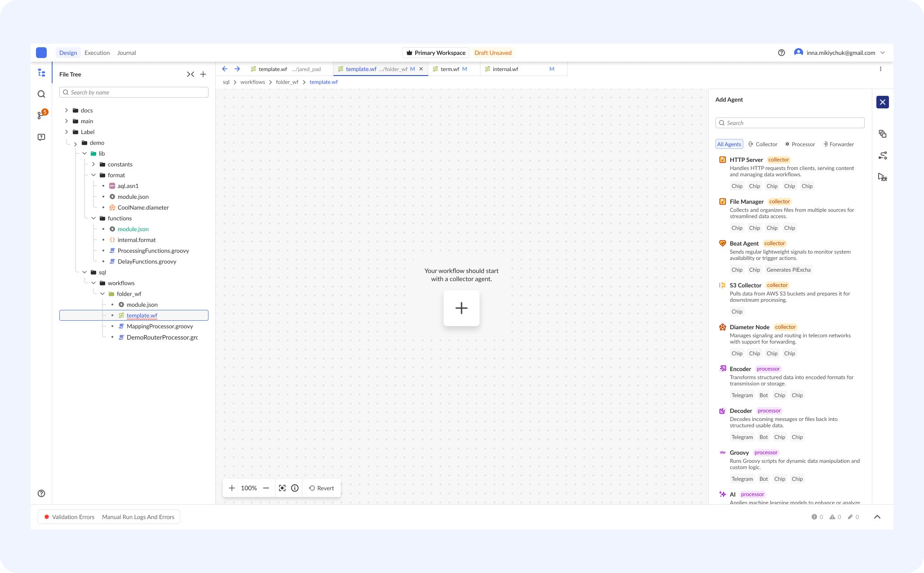Collapse the functions folder
Screen dimensions: 924x573
coord(93,218)
